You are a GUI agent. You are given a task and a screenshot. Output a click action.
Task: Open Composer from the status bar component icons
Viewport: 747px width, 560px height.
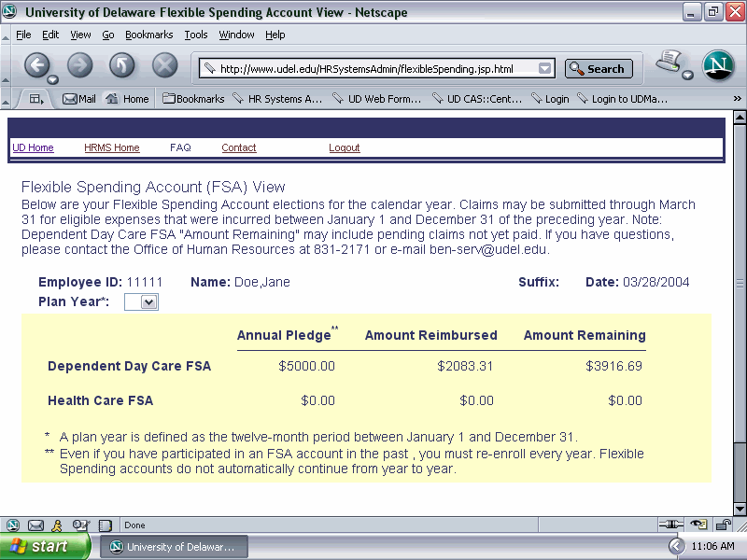pos(80,525)
